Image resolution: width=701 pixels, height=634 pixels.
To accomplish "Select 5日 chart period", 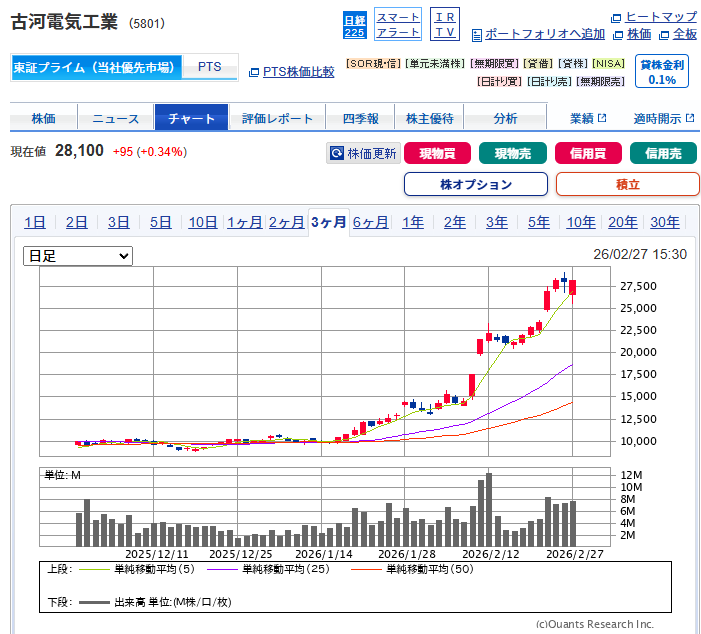I will [x=160, y=222].
